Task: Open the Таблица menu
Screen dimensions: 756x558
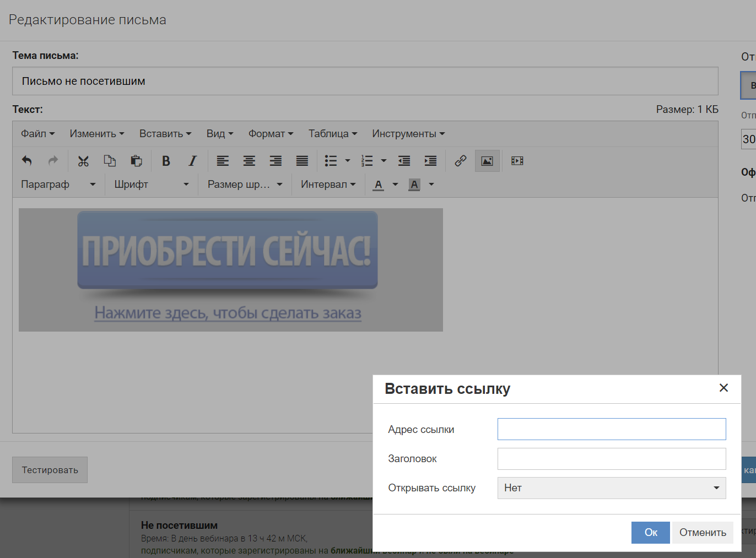Action: coord(332,134)
